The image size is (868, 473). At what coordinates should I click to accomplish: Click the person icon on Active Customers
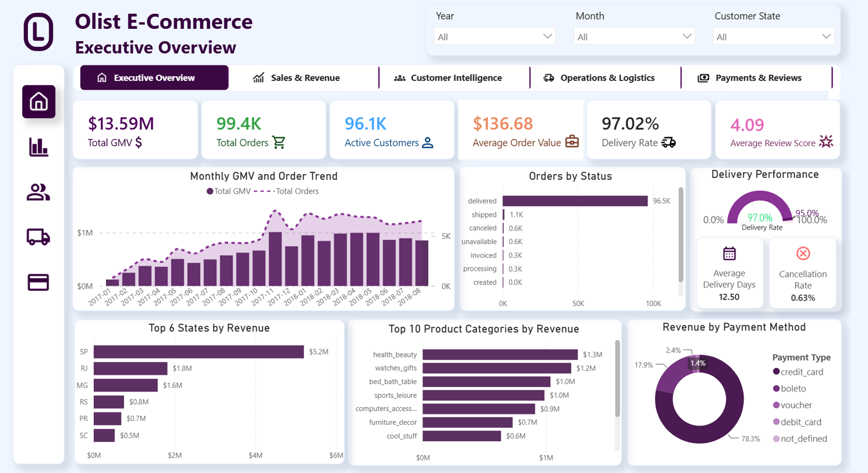click(x=428, y=142)
